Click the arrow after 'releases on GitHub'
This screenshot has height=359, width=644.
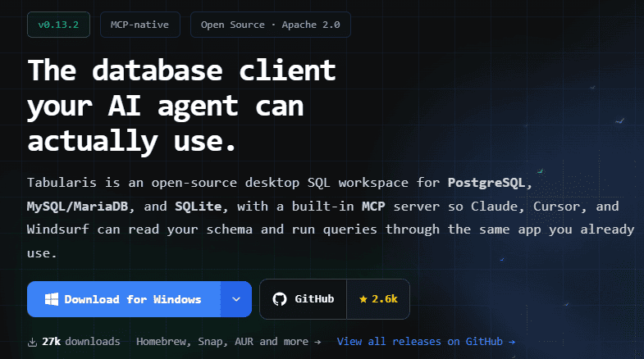click(x=511, y=342)
